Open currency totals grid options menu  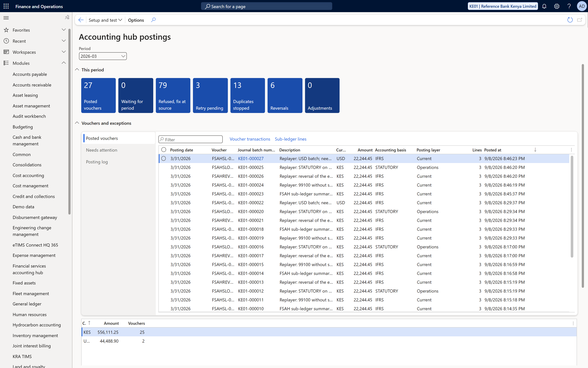click(573, 323)
